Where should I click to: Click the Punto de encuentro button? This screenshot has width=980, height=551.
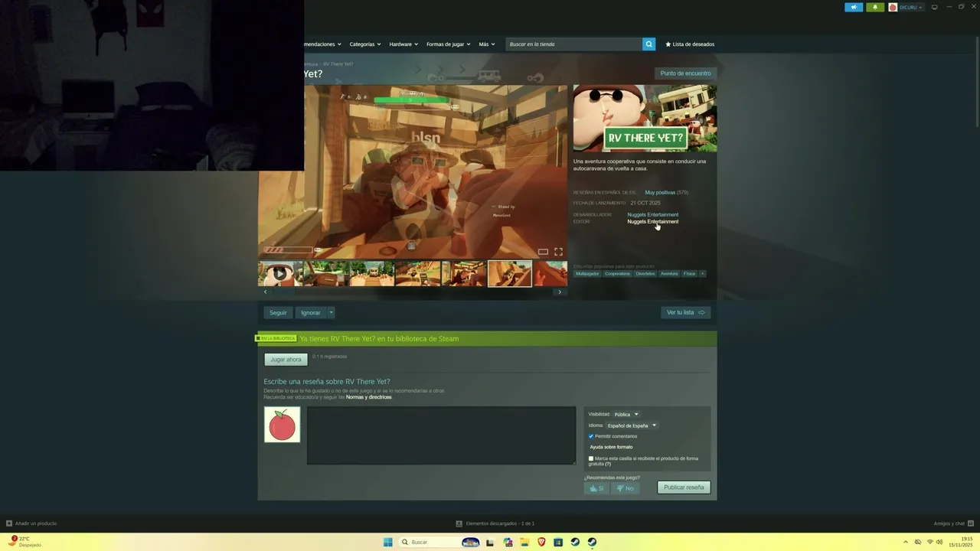685,73
